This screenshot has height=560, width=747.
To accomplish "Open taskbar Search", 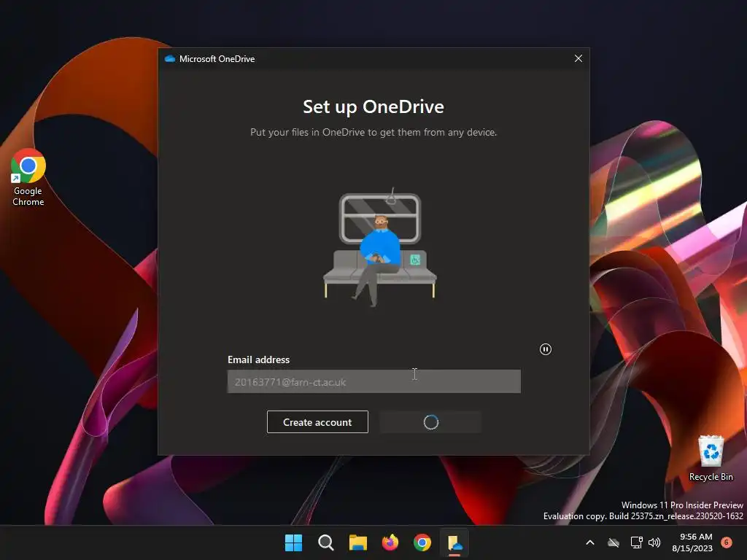I will [x=326, y=542].
